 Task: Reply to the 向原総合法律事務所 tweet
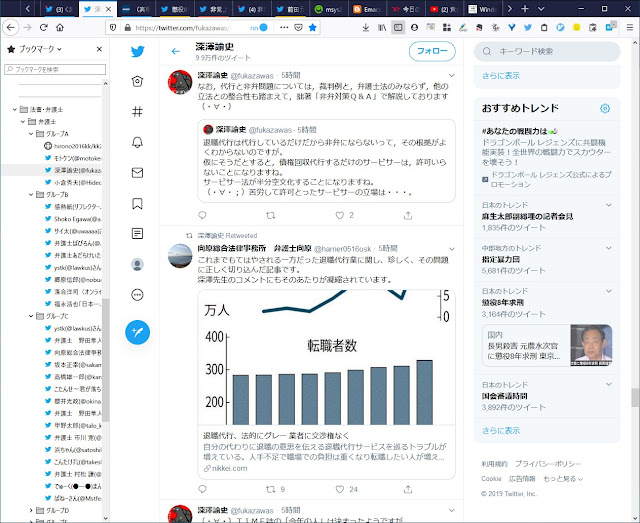[202, 489]
